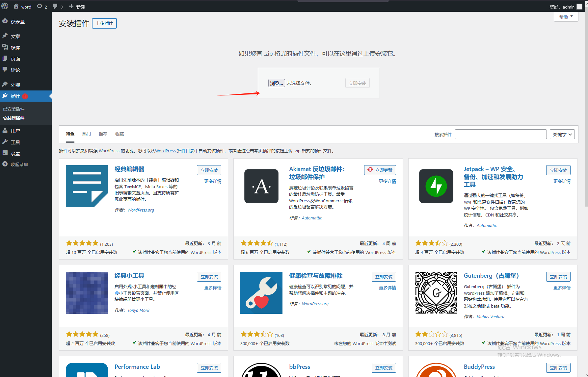The width and height of the screenshot is (588, 377).
Task: Focus the 搜索插件 search field
Action: tap(501, 134)
